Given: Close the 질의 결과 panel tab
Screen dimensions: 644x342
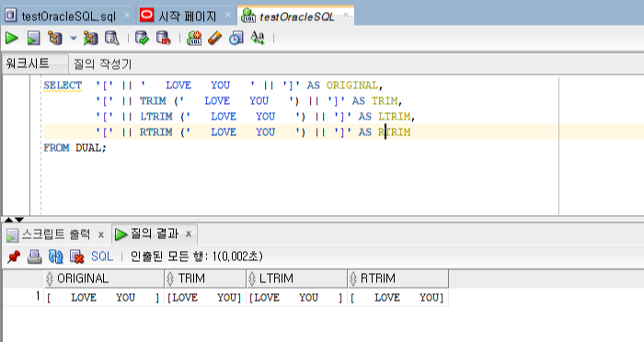Looking at the screenshot, I should coord(189,234).
